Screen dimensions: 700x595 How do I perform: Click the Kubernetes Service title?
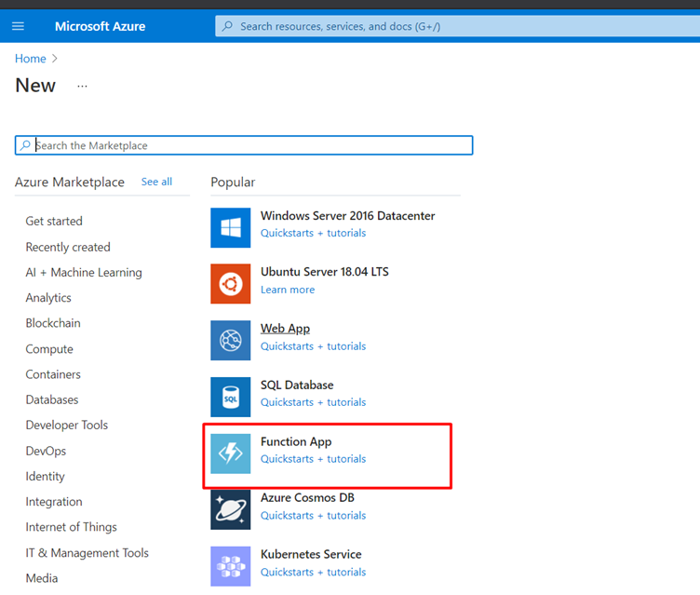(311, 554)
